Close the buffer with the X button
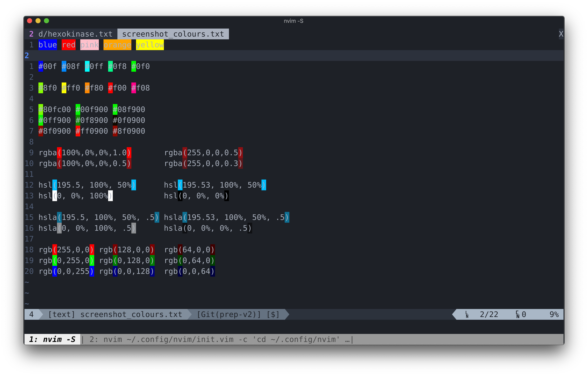The width and height of the screenshot is (588, 376). [x=561, y=34]
